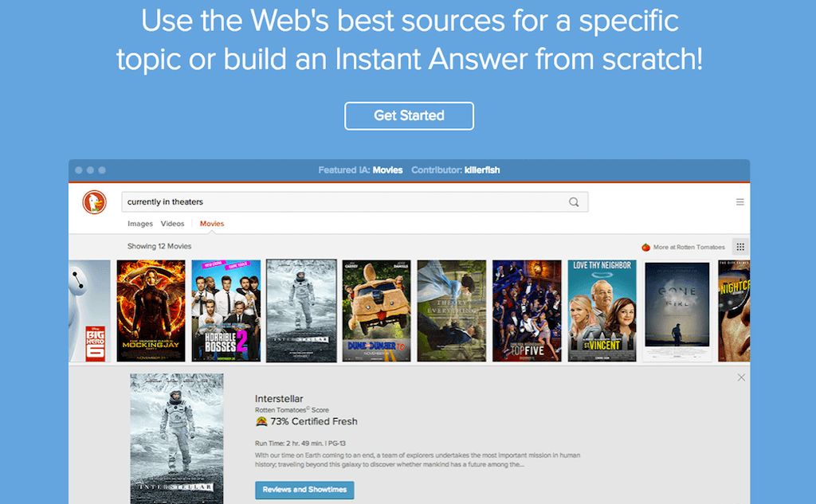The image size is (816, 504).
Task: Open More at Rotten Tomatoes link
Action: click(x=688, y=248)
